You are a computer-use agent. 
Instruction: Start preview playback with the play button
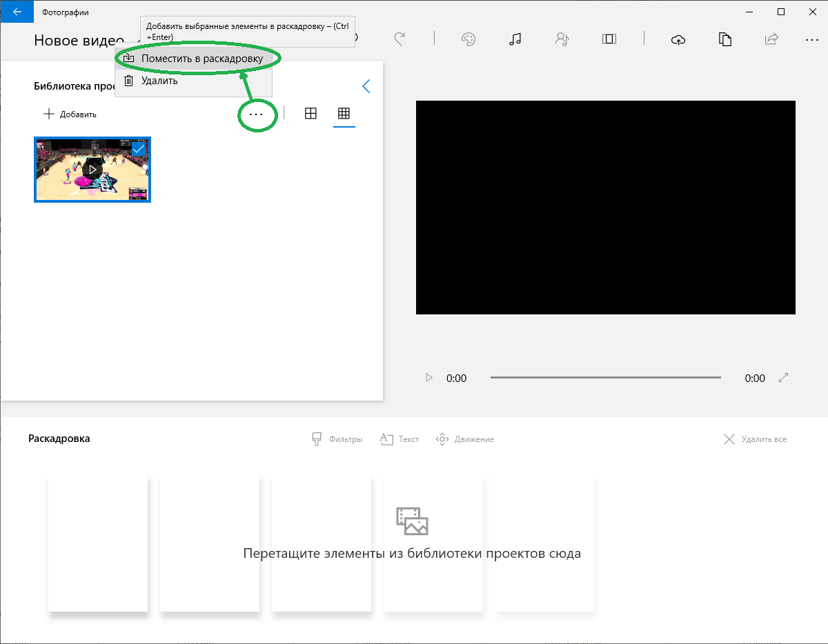[x=429, y=378]
